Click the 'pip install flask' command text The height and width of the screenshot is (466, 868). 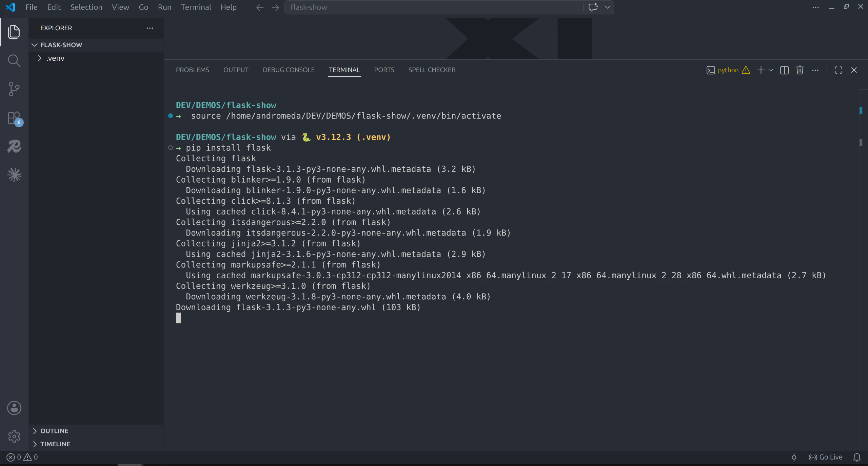(229, 148)
